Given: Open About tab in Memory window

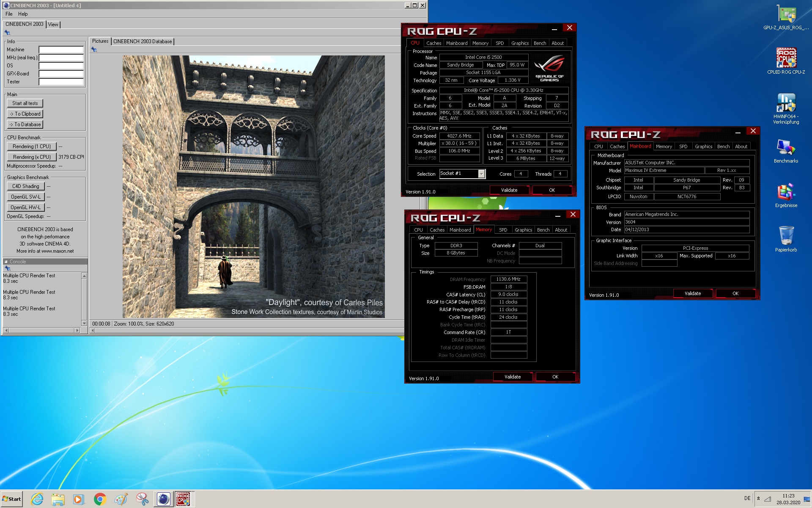Looking at the screenshot, I should 561,230.
